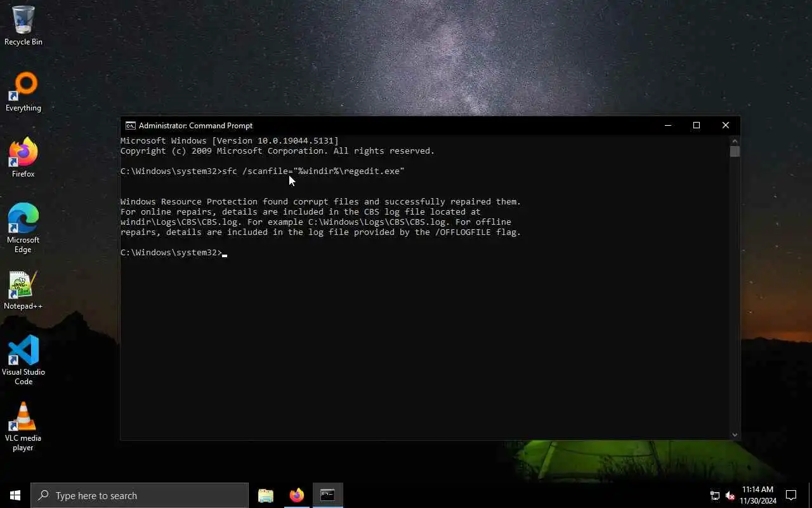Click the 'Windows Resource Protection found corrupt files' line
The width and height of the screenshot is (812, 508).
pos(320,201)
